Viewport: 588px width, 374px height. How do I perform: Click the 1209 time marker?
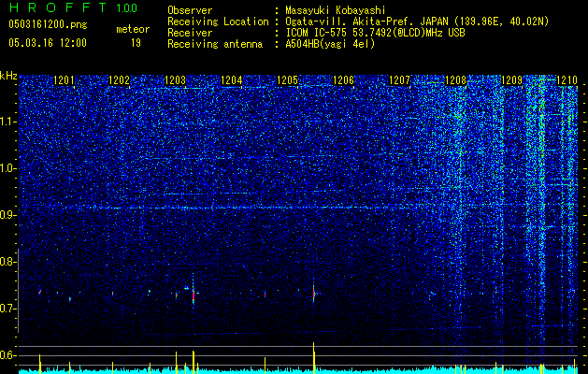coord(512,80)
